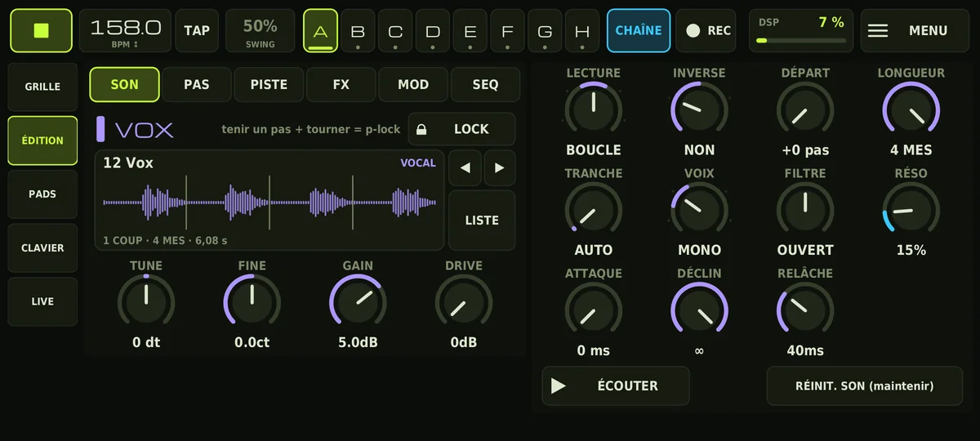Viewport: 980px width, 441px height.
Task: Click the DÉCLIN decay knob
Action: tap(699, 310)
